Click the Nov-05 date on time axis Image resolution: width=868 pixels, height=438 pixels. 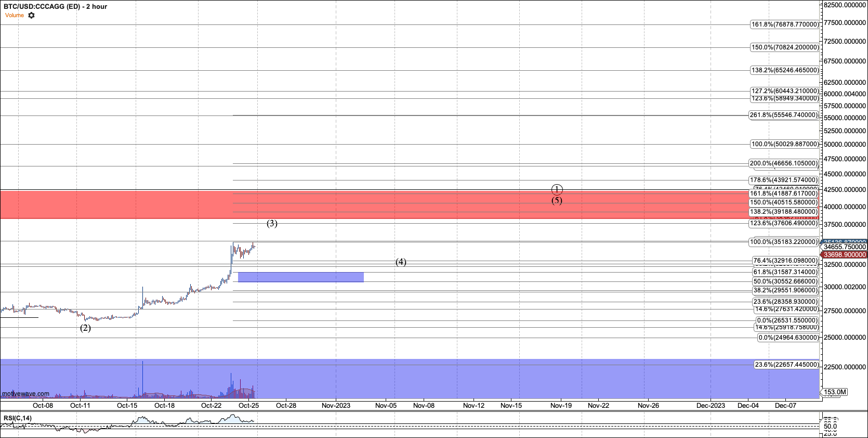click(386, 406)
